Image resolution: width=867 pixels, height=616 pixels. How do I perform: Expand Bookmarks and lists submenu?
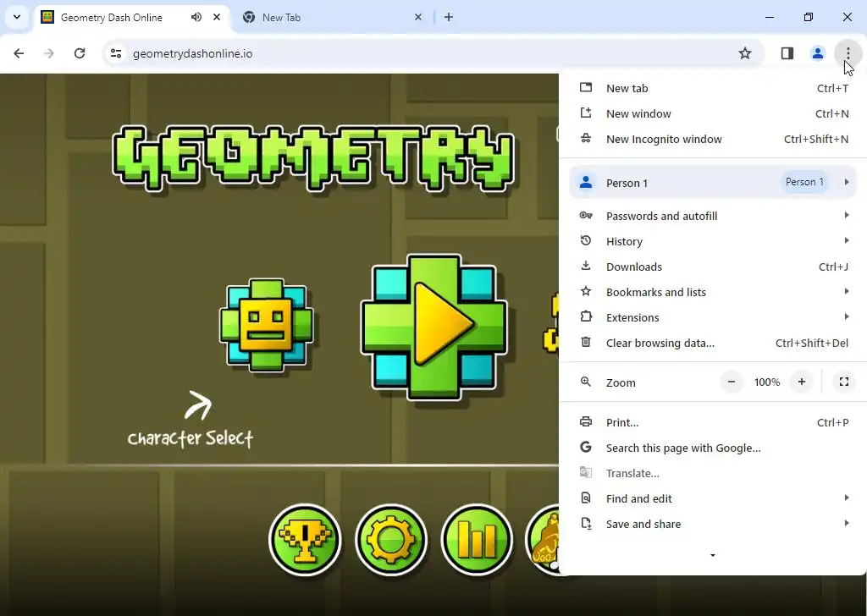click(x=713, y=292)
